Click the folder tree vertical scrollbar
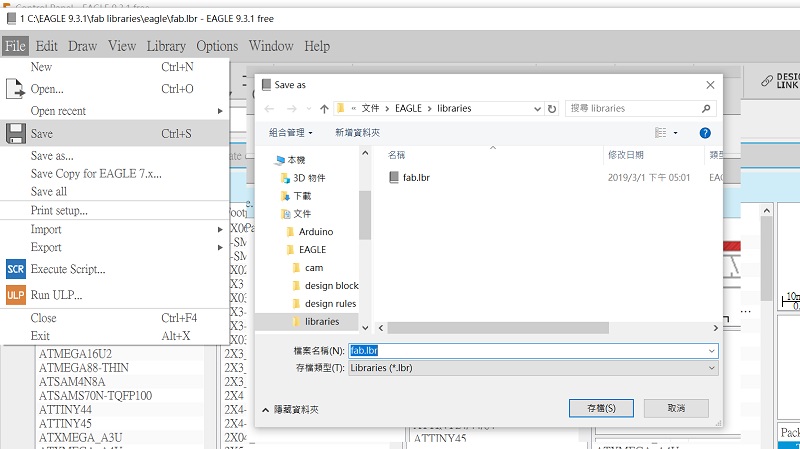The image size is (800, 449). click(365, 215)
